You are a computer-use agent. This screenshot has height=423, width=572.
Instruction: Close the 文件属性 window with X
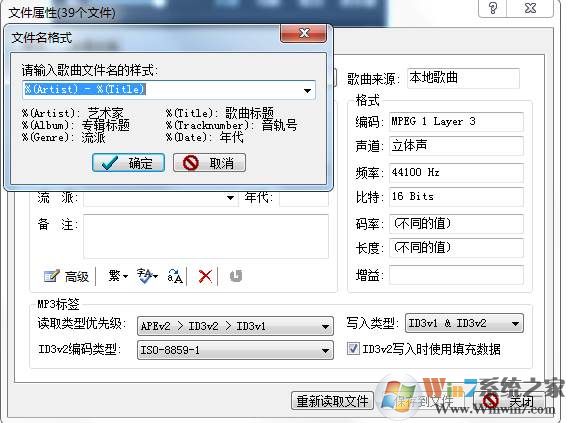click(530, 8)
